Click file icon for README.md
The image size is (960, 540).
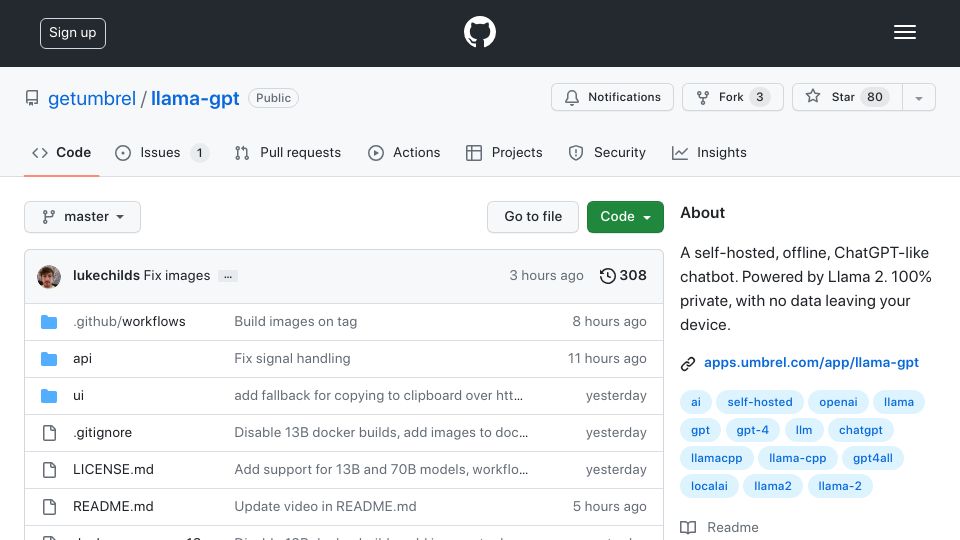(50, 507)
